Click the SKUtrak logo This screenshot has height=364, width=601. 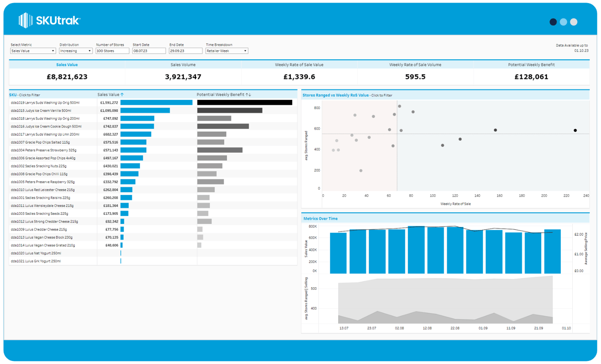[x=49, y=21]
